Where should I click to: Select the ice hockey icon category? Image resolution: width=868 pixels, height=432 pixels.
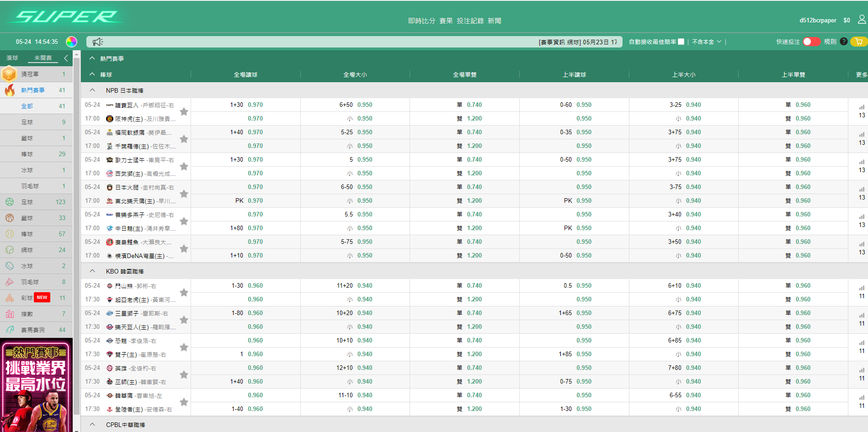tap(10, 266)
